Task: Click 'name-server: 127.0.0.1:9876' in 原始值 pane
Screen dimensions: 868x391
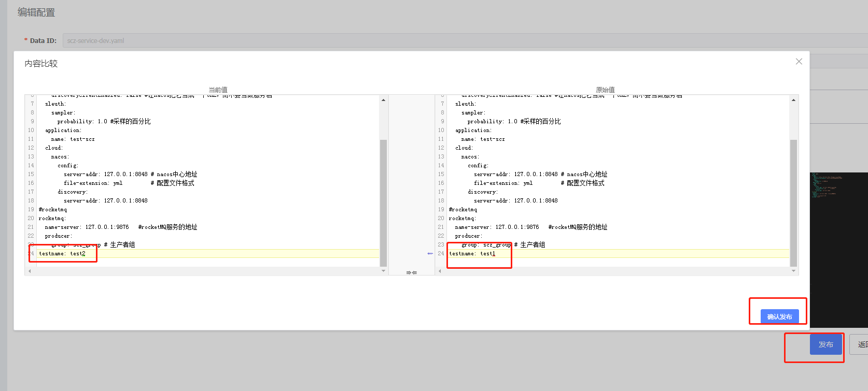Action: (x=497, y=227)
